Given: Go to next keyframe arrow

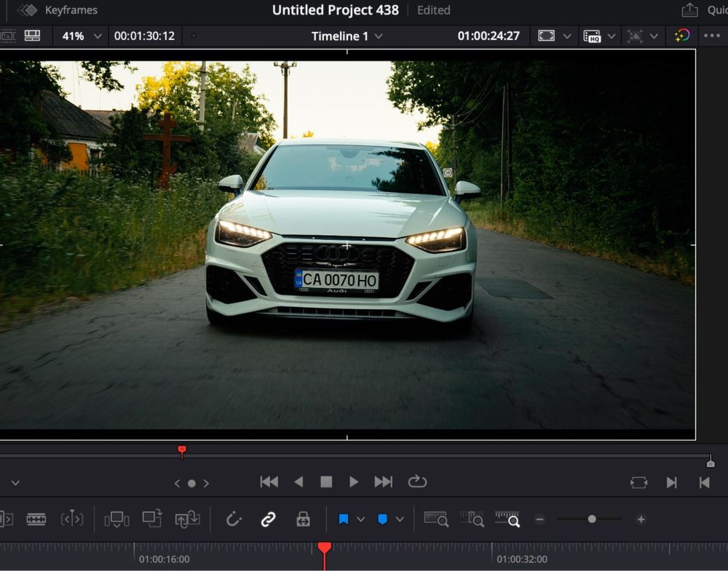Looking at the screenshot, I should pyautogui.click(x=206, y=483).
